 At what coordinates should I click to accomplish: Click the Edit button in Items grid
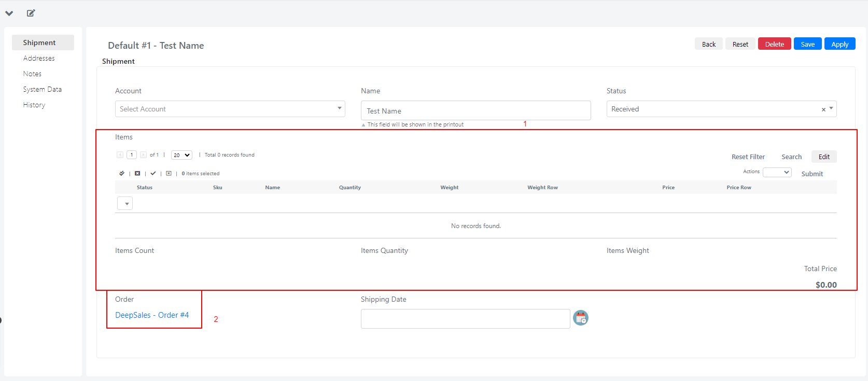(x=824, y=157)
